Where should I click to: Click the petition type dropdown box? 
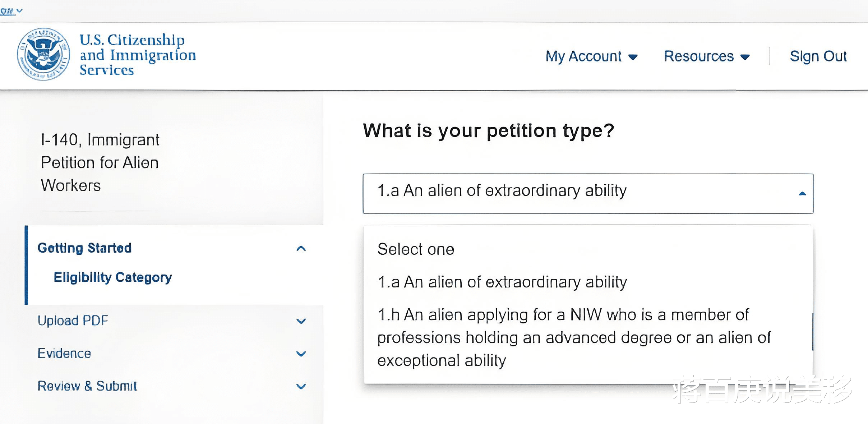pos(575,193)
